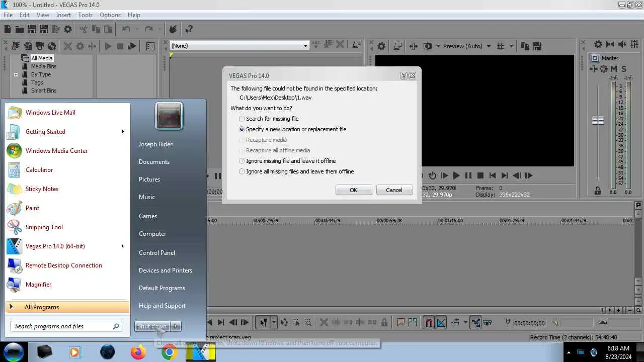This screenshot has height=362, width=644.
Task: Click the New project icon
Action: click(x=8, y=29)
